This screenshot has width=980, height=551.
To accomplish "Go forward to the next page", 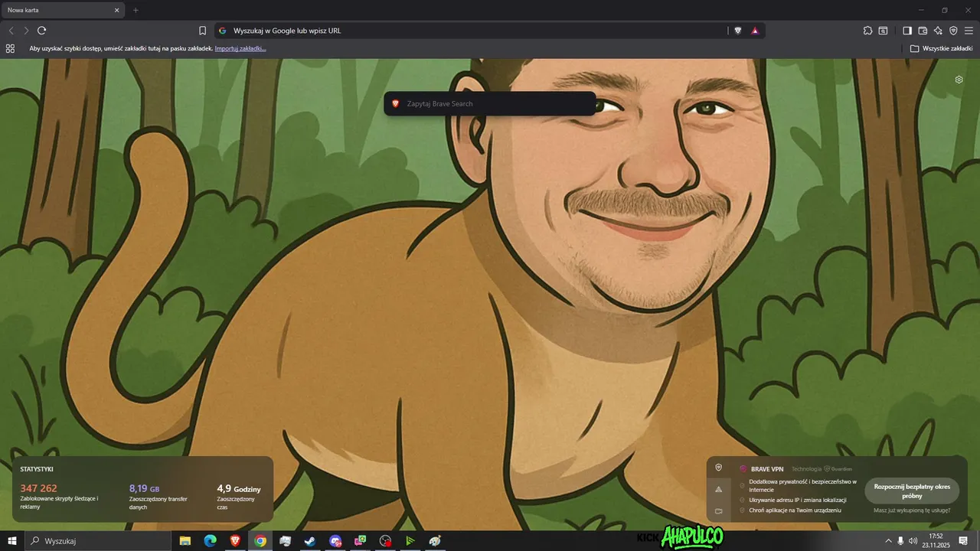I will (x=26, y=31).
